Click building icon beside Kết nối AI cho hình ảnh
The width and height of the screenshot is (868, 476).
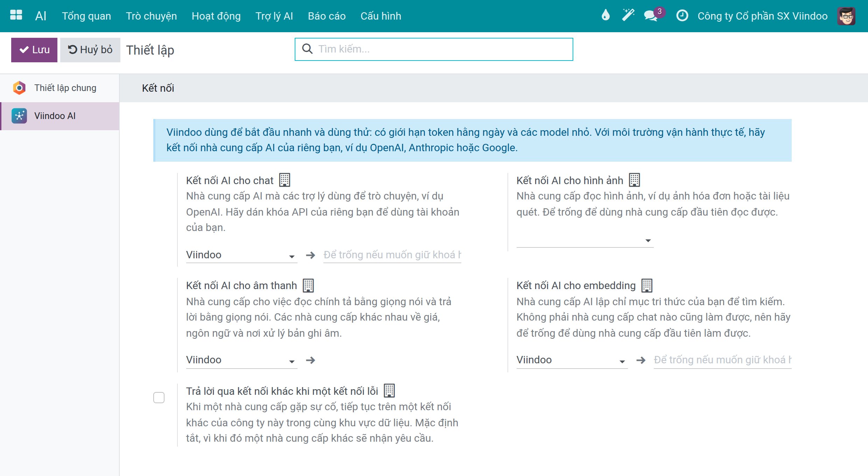(x=634, y=180)
